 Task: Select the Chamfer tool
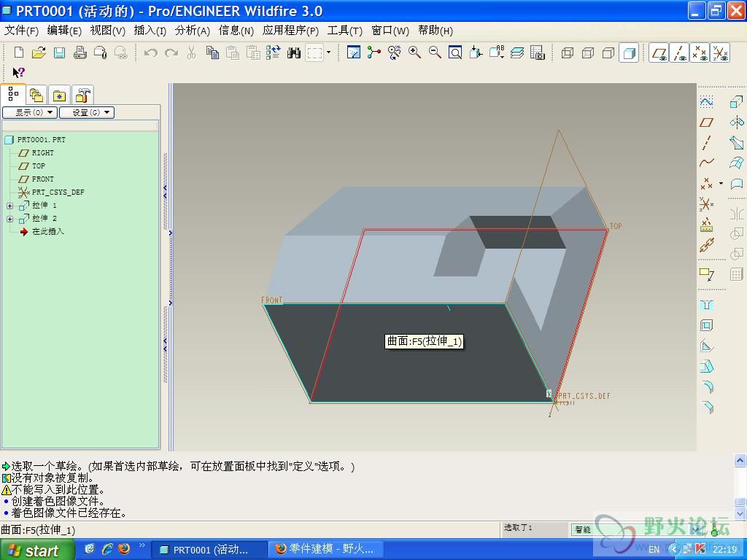[x=706, y=408]
